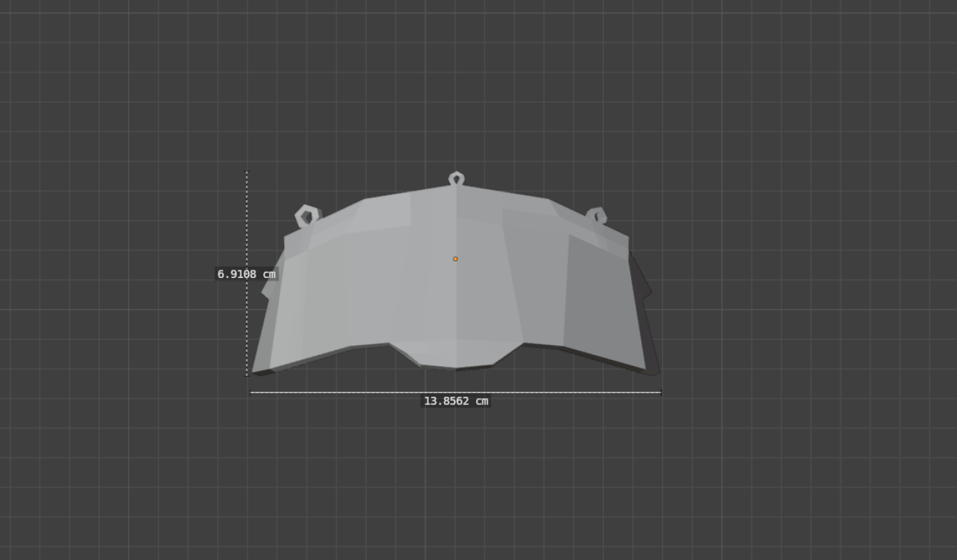Click the pointed tab on model's right edge
Image resolution: width=957 pixels, height=560 pixels.
(x=648, y=292)
